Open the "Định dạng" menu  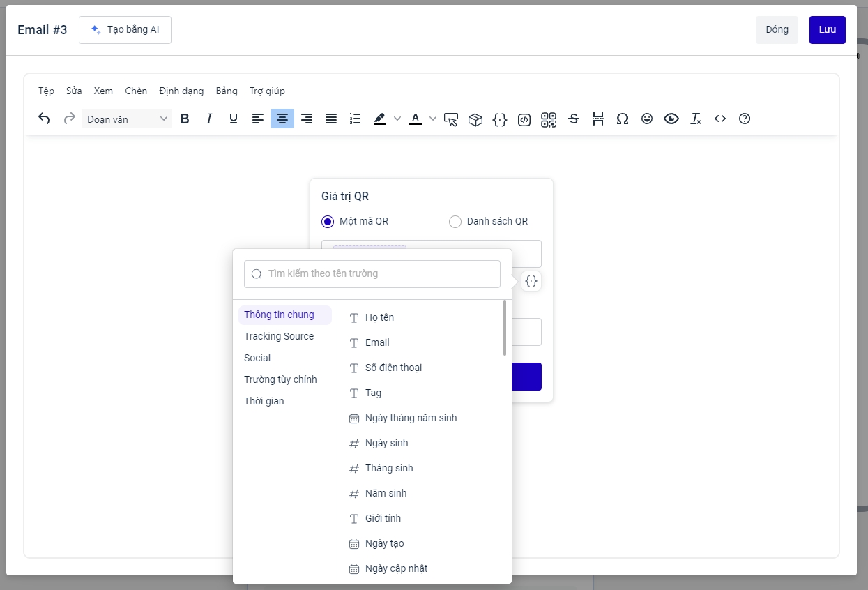181,91
